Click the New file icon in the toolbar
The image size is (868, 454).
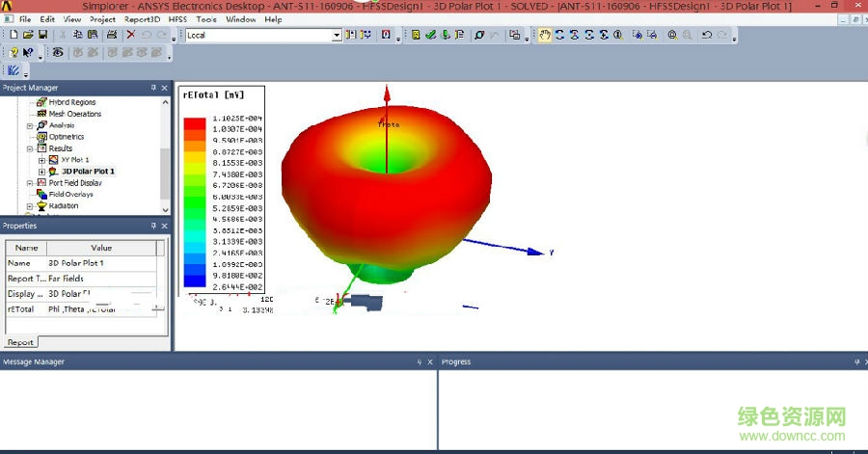point(14,36)
